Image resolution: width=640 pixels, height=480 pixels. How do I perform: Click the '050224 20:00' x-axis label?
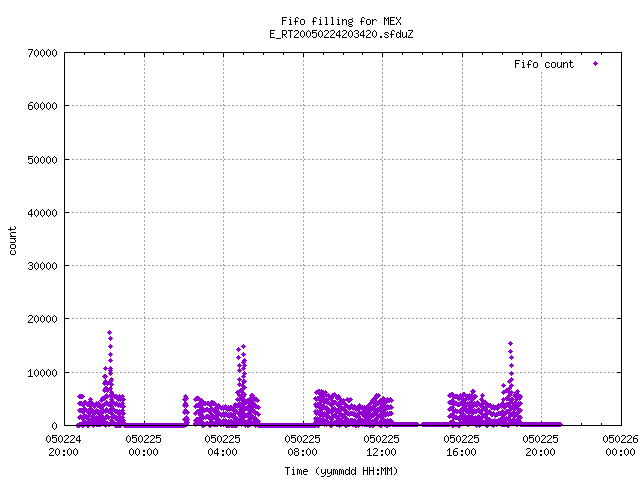[63, 446]
